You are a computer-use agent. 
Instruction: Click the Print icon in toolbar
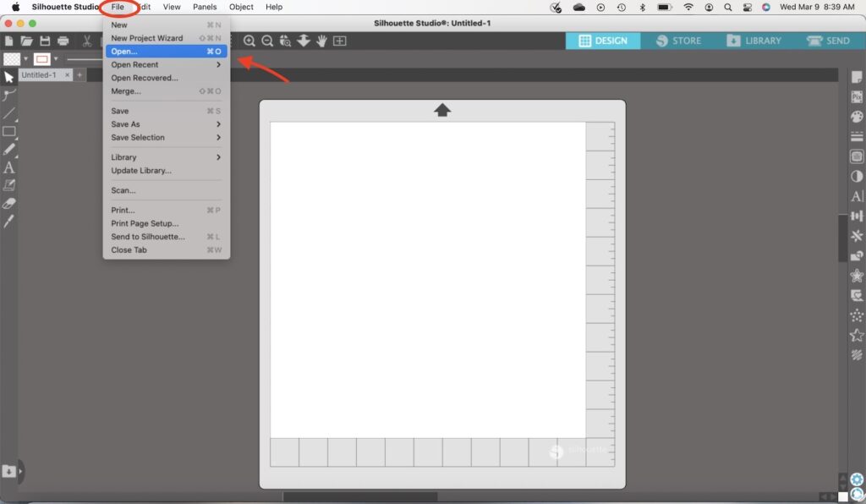(x=63, y=41)
